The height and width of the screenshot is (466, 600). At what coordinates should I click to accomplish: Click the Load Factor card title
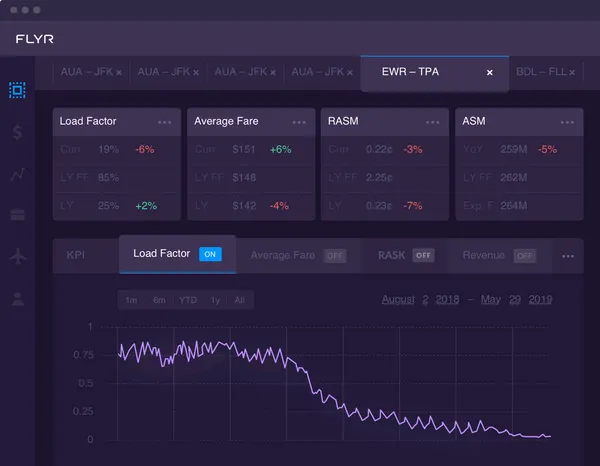pos(88,121)
